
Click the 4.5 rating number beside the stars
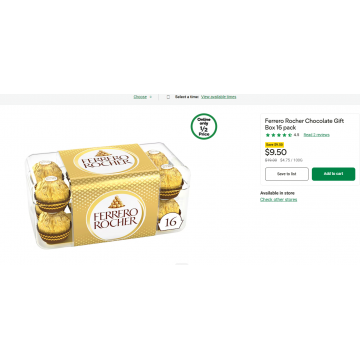pos(296,135)
